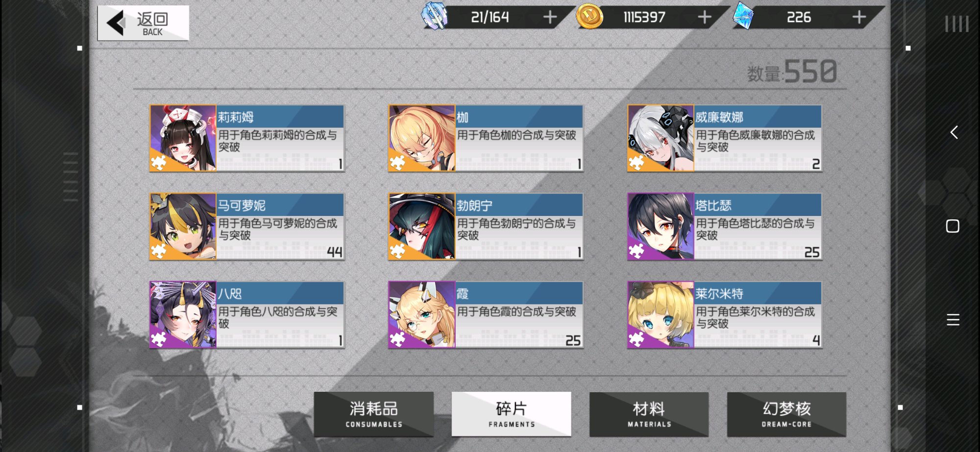Add more gold coins with plus icon
The width and height of the screenshot is (980, 452).
click(x=705, y=18)
